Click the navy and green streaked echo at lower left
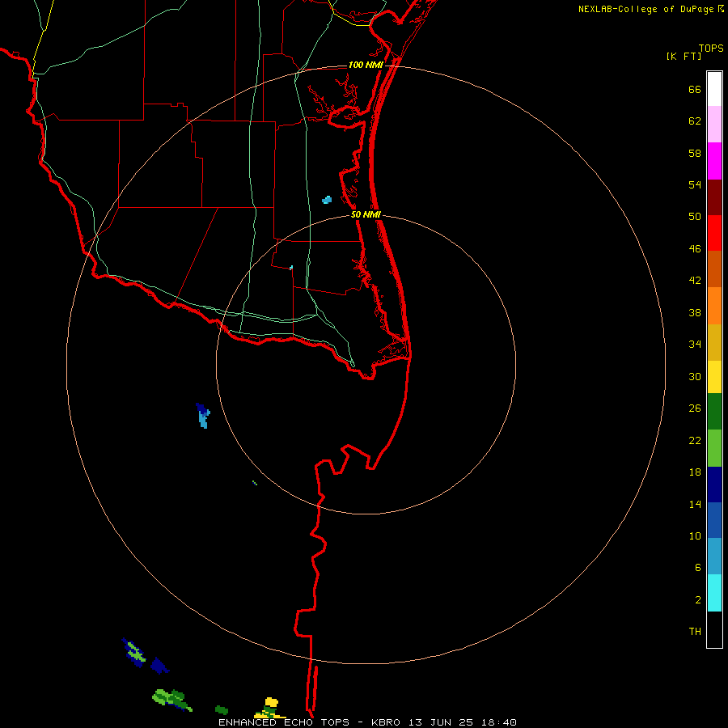The image size is (728, 728). pos(134,652)
